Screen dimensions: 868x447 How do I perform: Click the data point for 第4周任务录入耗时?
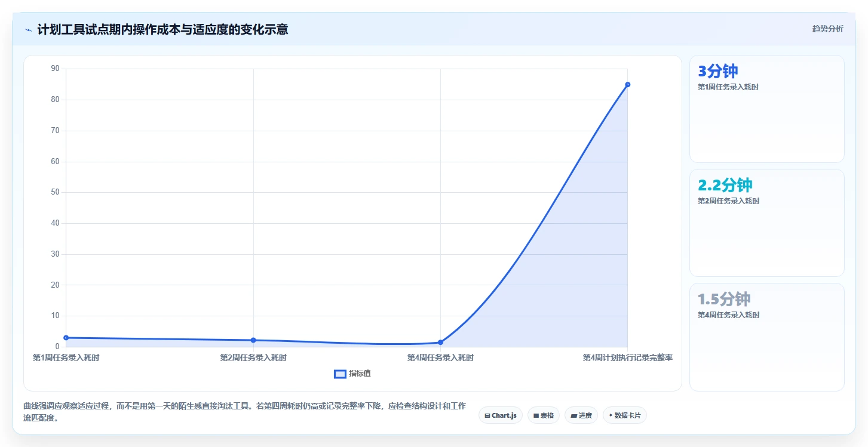(x=440, y=343)
